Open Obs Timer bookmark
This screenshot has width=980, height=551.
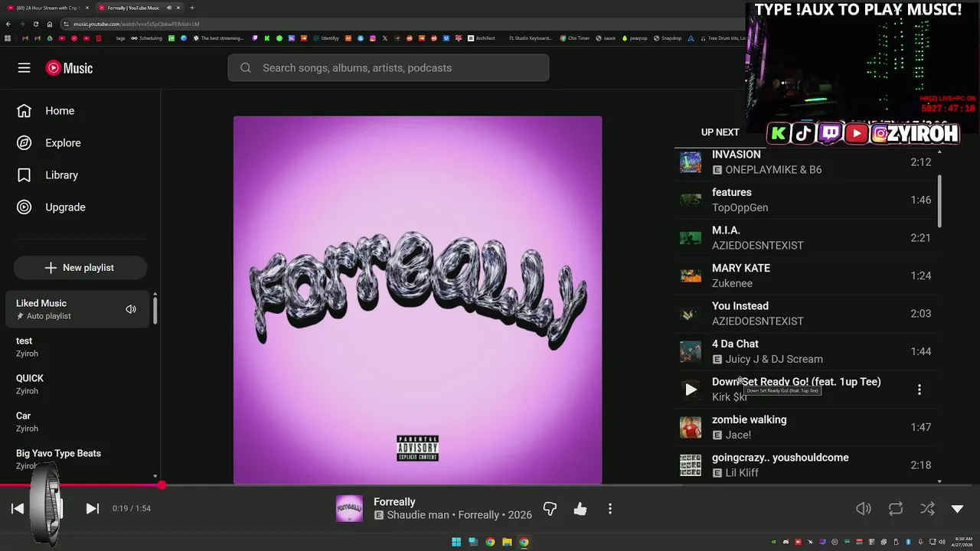(x=575, y=37)
